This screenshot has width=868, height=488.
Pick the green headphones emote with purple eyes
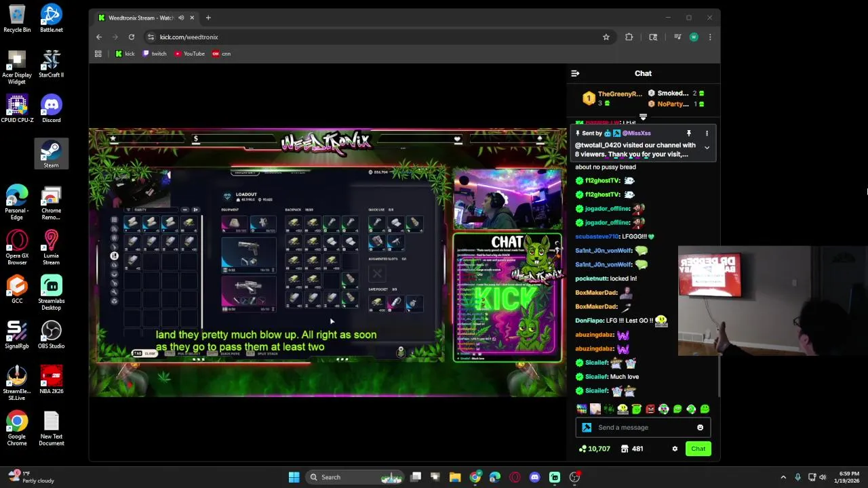click(x=664, y=409)
